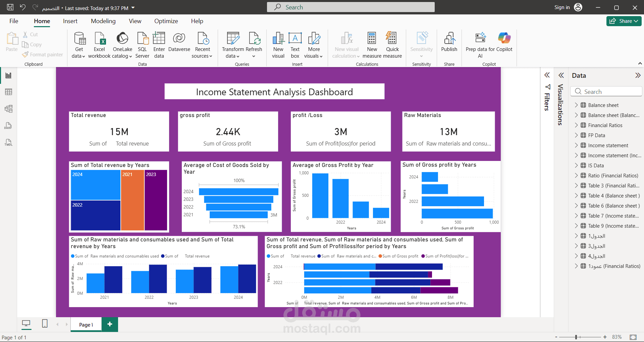Switch to Table view in sidebar
The width and height of the screenshot is (644, 342).
pos(9,92)
